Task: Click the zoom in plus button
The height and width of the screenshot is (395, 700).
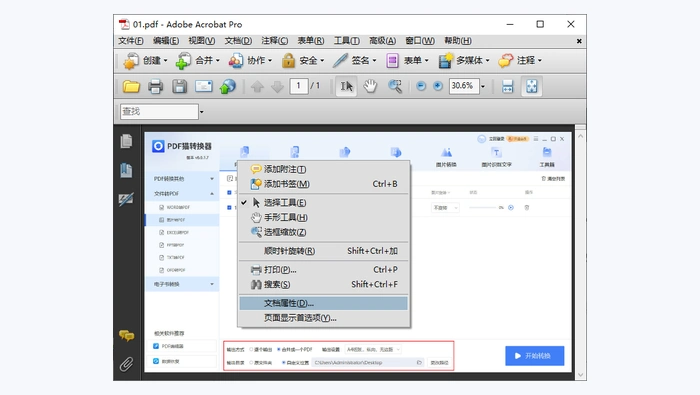Action: (438, 86)
